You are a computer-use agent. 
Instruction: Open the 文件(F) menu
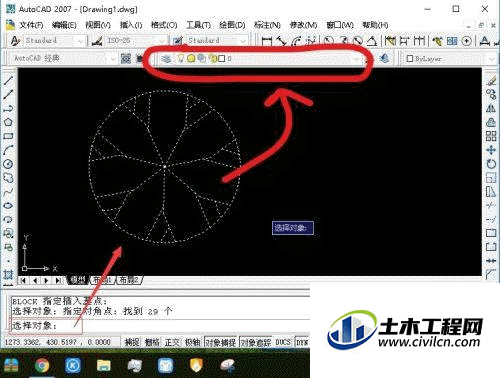pyautogui.click(x=31, y=25)
